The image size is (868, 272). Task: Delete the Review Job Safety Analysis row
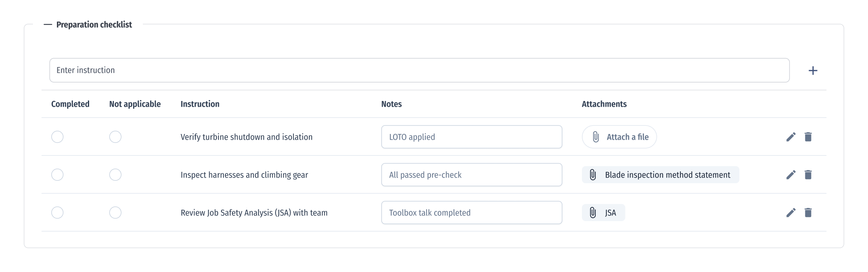point(808,213)
